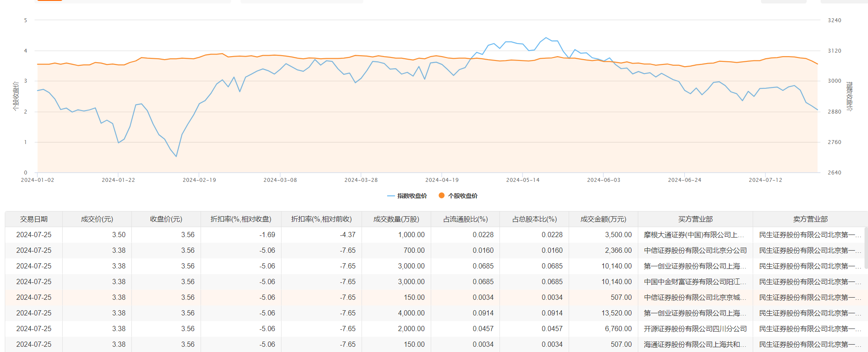This screenshot has height=352, width=868.
Task: Click the 2024-05-14 x-axis date label
Action: [x=523, y=180]
